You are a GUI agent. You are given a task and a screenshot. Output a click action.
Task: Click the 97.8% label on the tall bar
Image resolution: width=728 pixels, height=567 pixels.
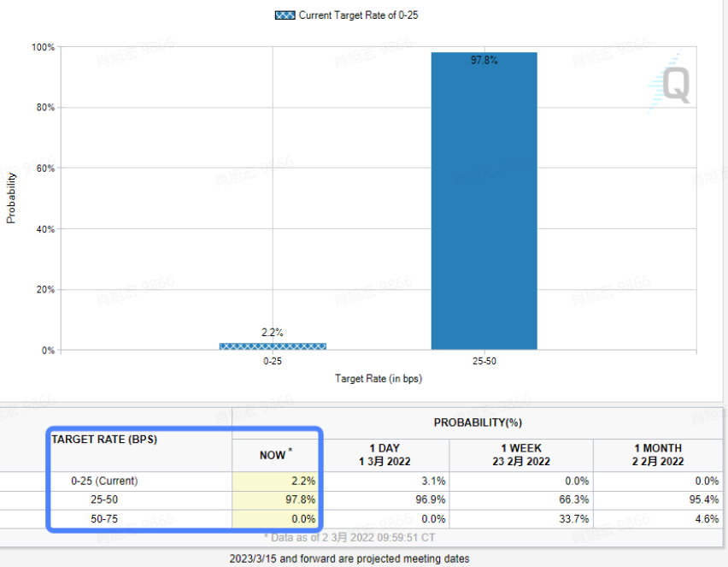(484, 60)
